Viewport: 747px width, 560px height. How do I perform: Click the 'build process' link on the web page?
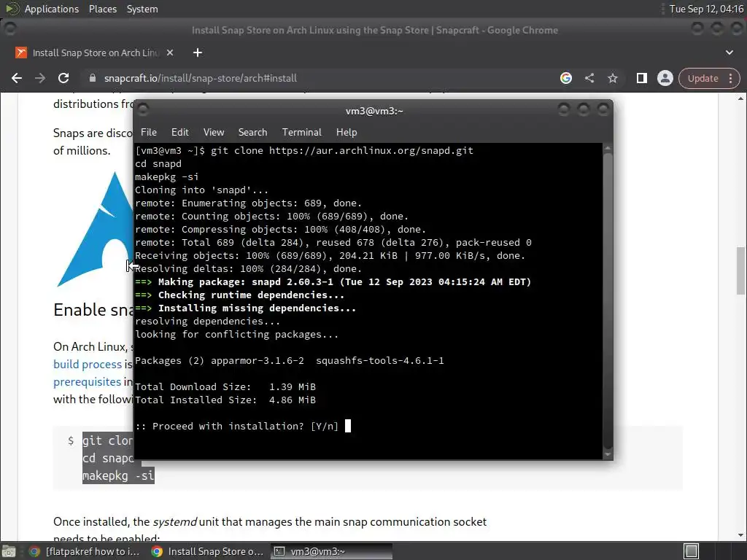point(88,365)
